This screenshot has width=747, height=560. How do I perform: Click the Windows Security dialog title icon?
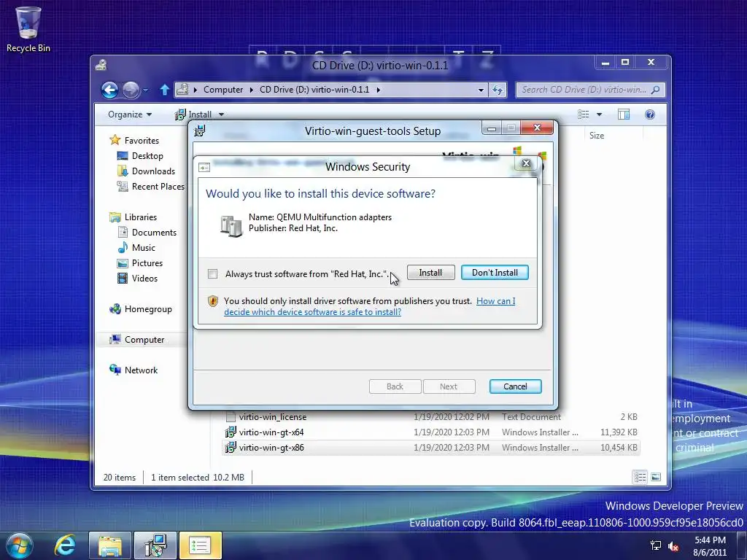pos(204,167)
